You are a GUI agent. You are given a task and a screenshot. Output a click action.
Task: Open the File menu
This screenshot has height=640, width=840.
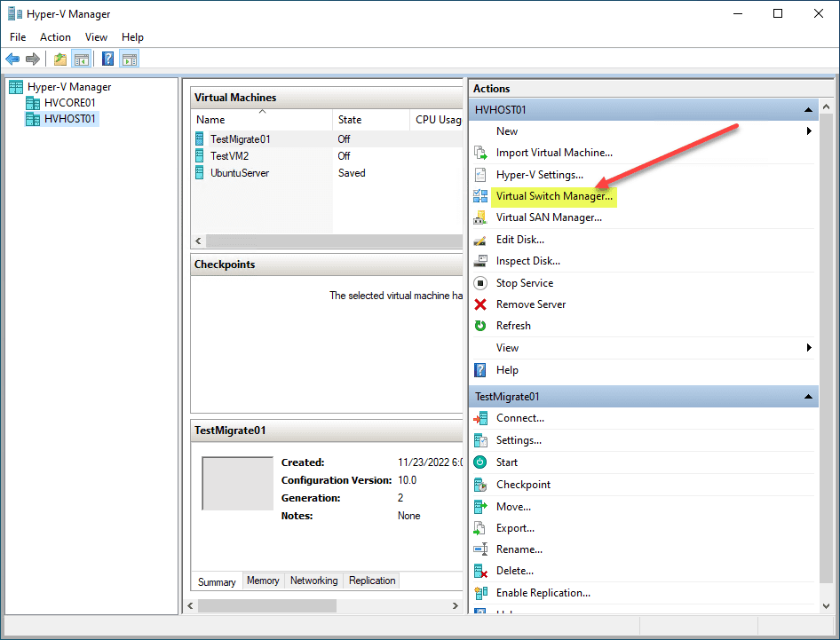(x=18, y=37)
